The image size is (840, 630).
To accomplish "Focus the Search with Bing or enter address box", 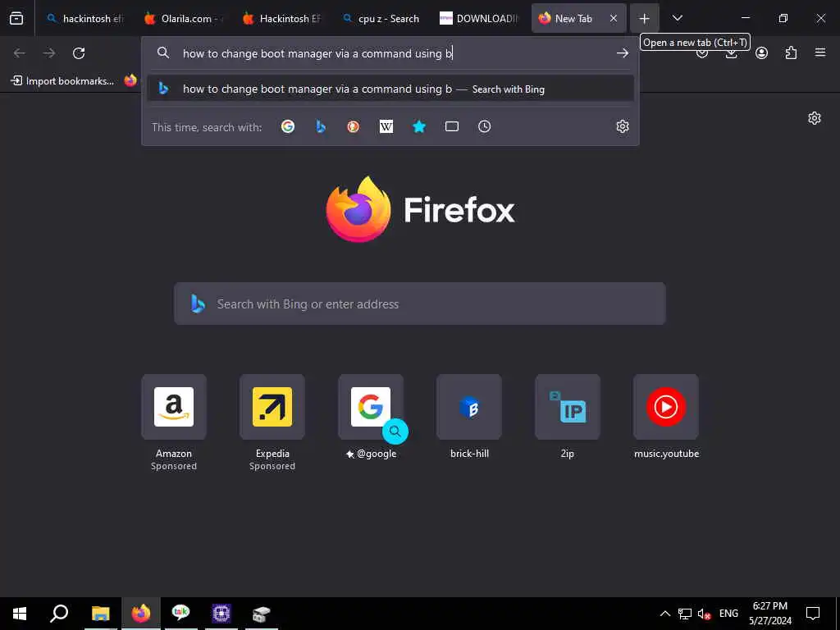I will [419, 304].
